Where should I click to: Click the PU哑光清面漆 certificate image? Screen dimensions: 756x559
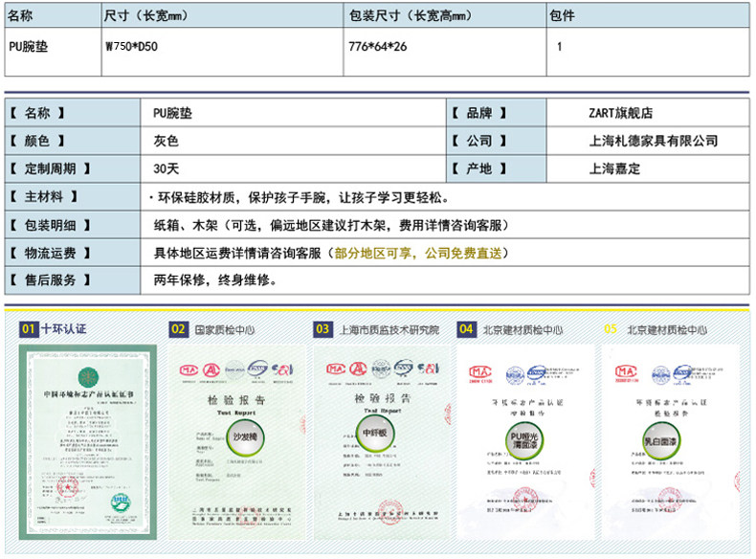pyautogui.click(x=525, y=442)
